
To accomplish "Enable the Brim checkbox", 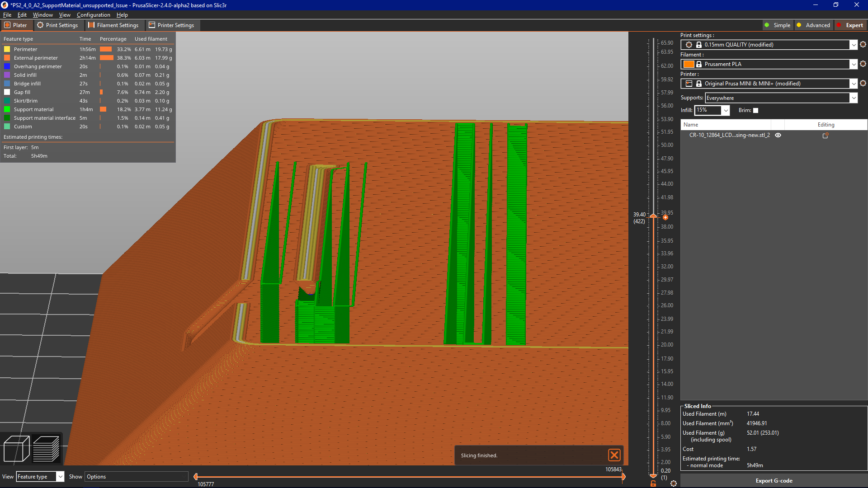I will [x=755, y=110].
